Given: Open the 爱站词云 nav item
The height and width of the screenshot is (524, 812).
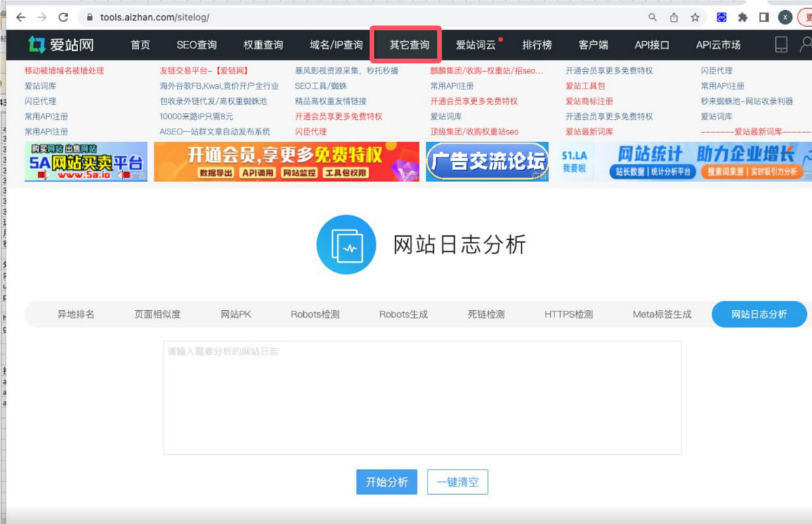Looking at the screenshot, I should 476,45.
